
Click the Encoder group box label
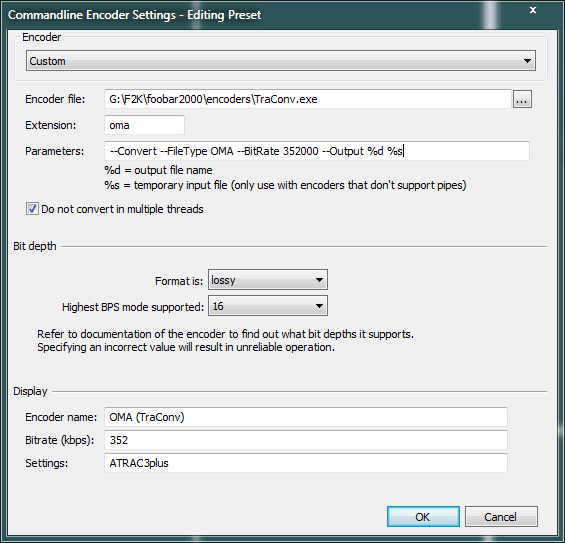point(41,37)
